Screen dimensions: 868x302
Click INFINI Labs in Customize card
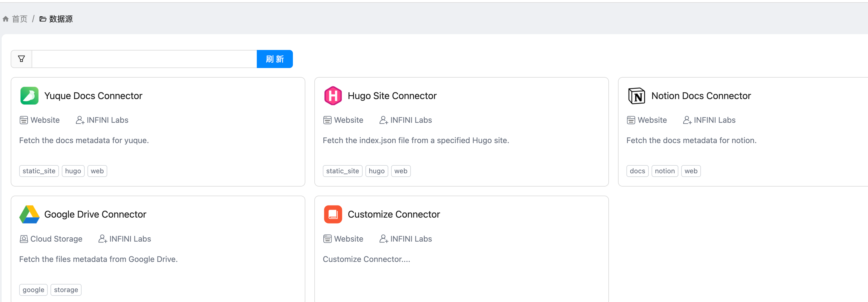point(411,239)
